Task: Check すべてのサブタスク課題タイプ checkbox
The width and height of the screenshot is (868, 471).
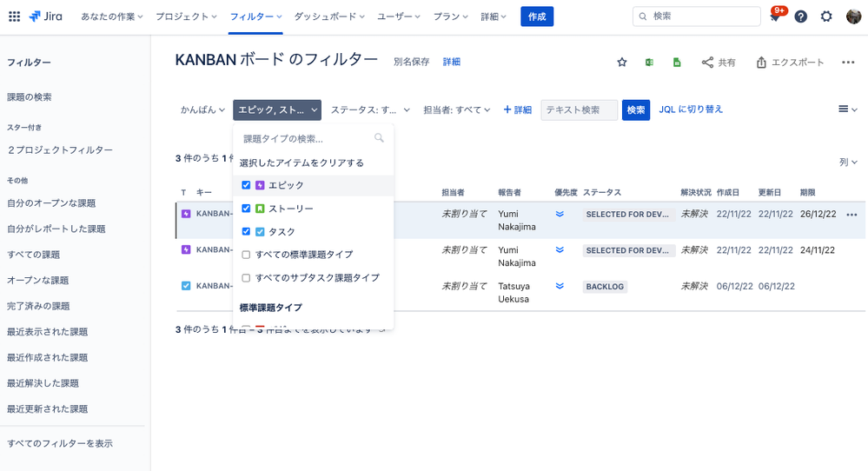Action: click(247, 278)
